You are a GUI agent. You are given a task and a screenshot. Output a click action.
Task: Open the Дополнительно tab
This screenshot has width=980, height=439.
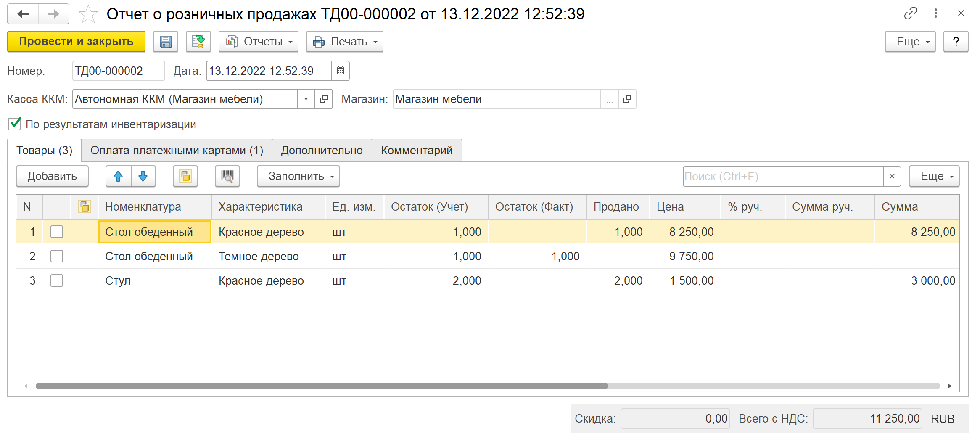322,151
